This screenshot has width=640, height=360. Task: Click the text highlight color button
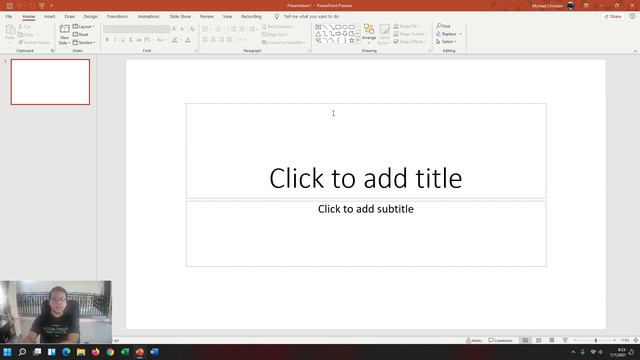(x=175, y=40)
